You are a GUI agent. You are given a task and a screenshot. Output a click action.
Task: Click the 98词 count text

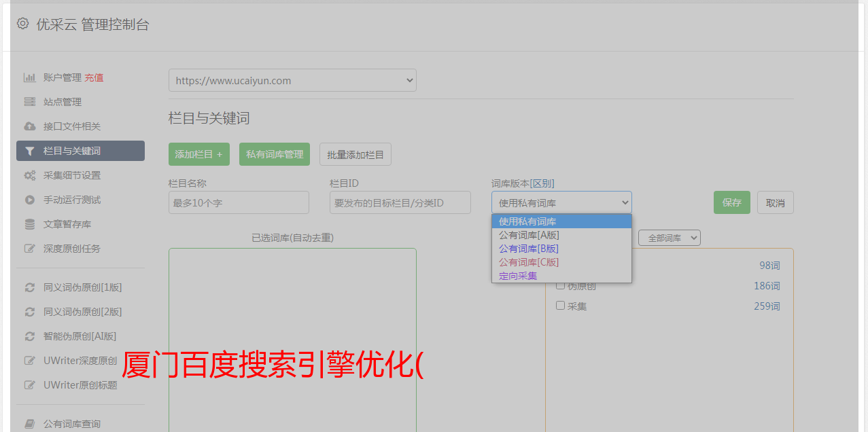[x=769, y=266]
